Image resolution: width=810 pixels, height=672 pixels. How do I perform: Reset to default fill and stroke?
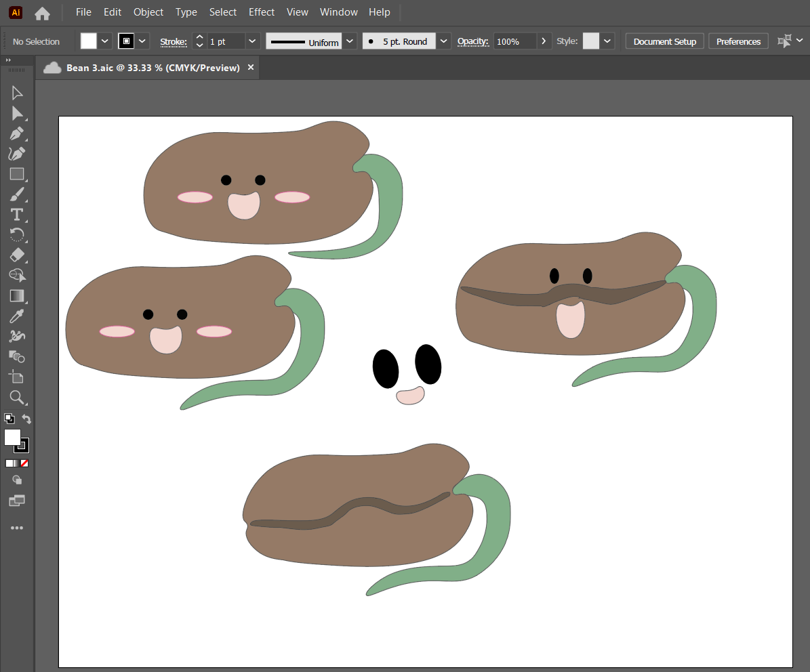pos(9,419)
